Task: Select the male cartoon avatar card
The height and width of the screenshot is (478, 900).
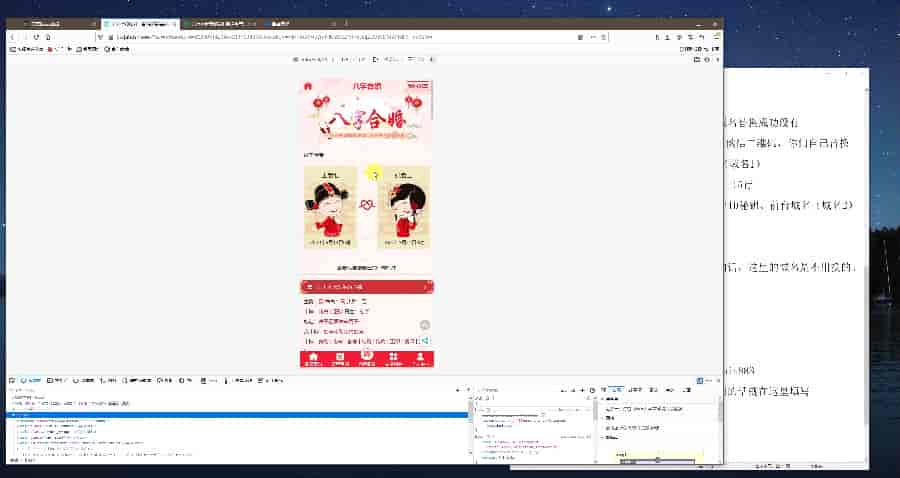Action: pos(330,208)
